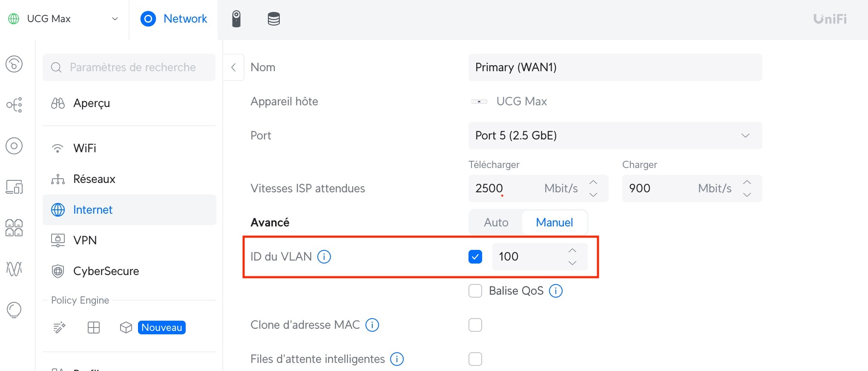The height and width of the screenshot is (371, 868).
Task: Click the Nouveau badge under Policy Engine
Action: click(x=162, y=328)
